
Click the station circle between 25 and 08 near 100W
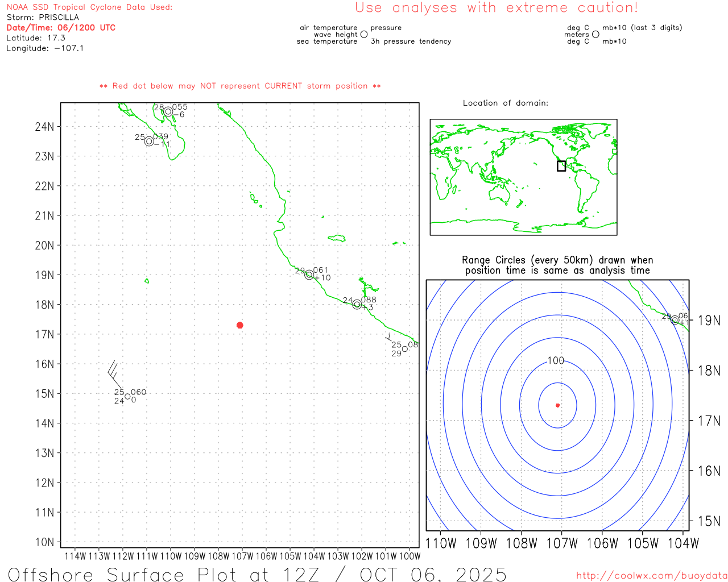pyautogui.click(x=405, y=348)
